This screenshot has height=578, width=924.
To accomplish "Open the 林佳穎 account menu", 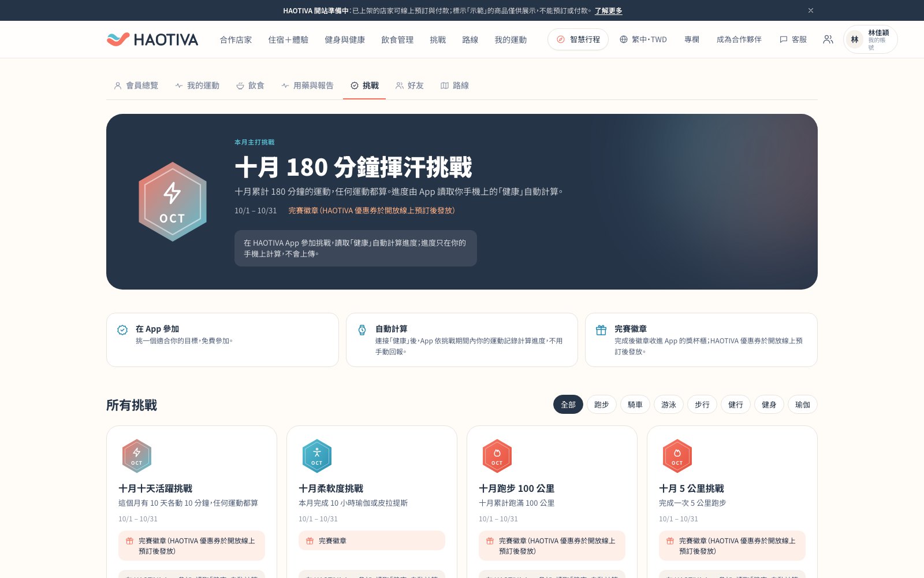I will (870, 39).
